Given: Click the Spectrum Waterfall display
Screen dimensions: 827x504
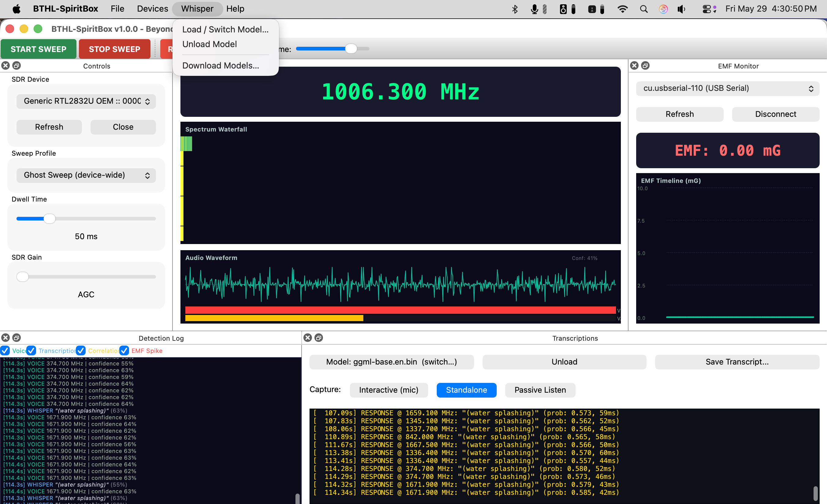Looking at the screenshot, I should point(400,183).
